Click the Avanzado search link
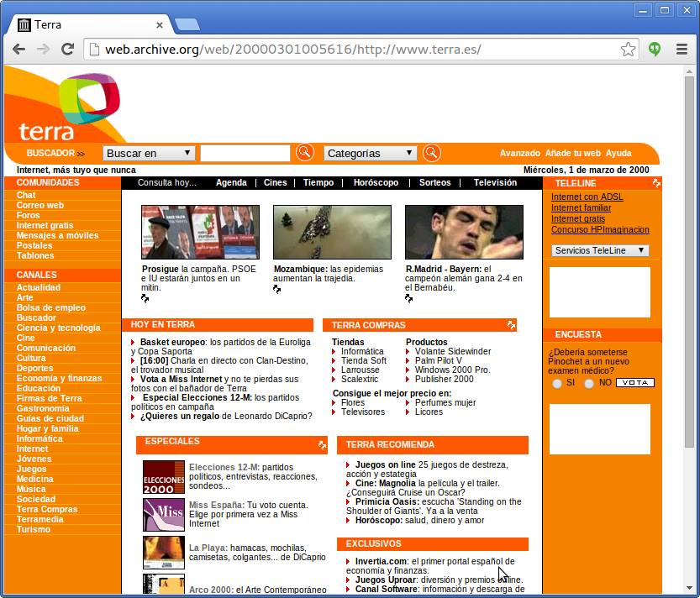The image size is (700, 598). click(x=519, y=153)
